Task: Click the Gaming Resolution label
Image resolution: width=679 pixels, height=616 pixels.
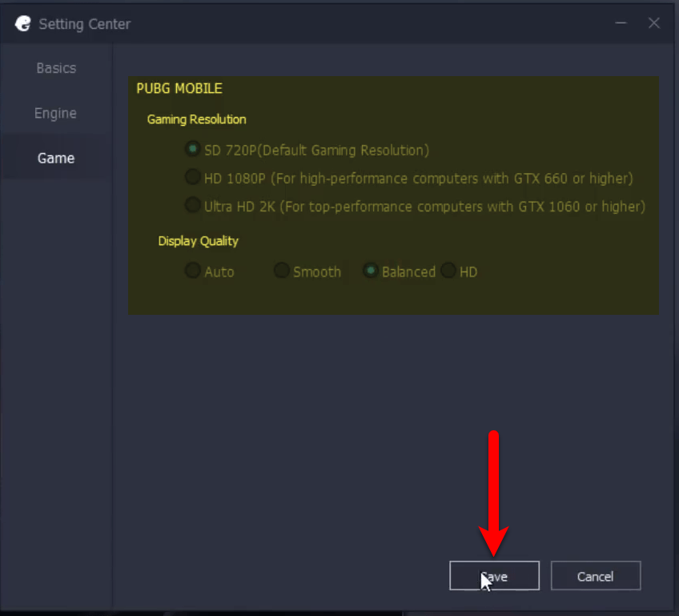Action: (197, 119)
